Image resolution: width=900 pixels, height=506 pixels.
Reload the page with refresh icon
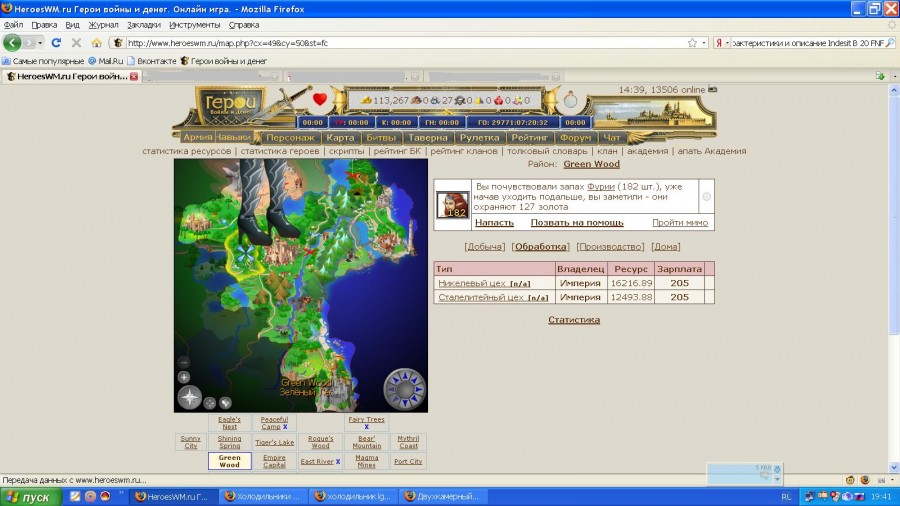tap(56, 42)
